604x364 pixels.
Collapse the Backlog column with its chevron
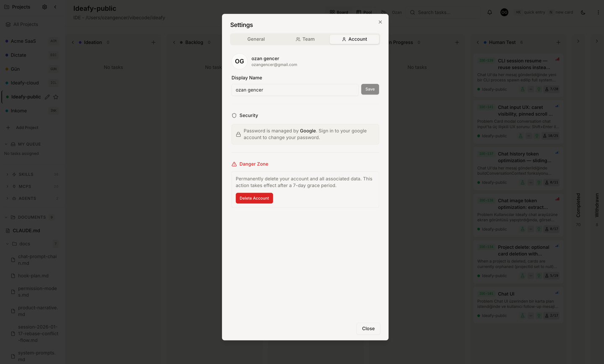[x=174, y=42]
